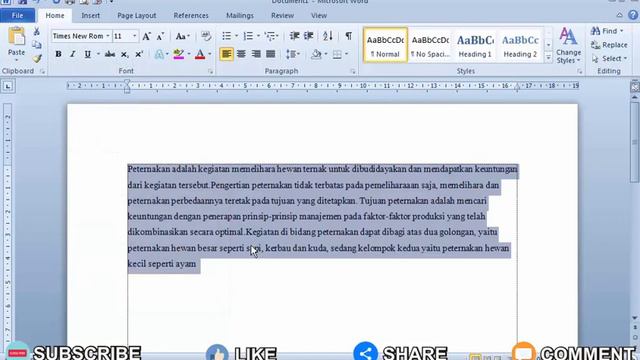Image resolution: width=640 pixels, height=360 pixels.
Task: Expand the Styles gallery
Action: tap(549, 58)
